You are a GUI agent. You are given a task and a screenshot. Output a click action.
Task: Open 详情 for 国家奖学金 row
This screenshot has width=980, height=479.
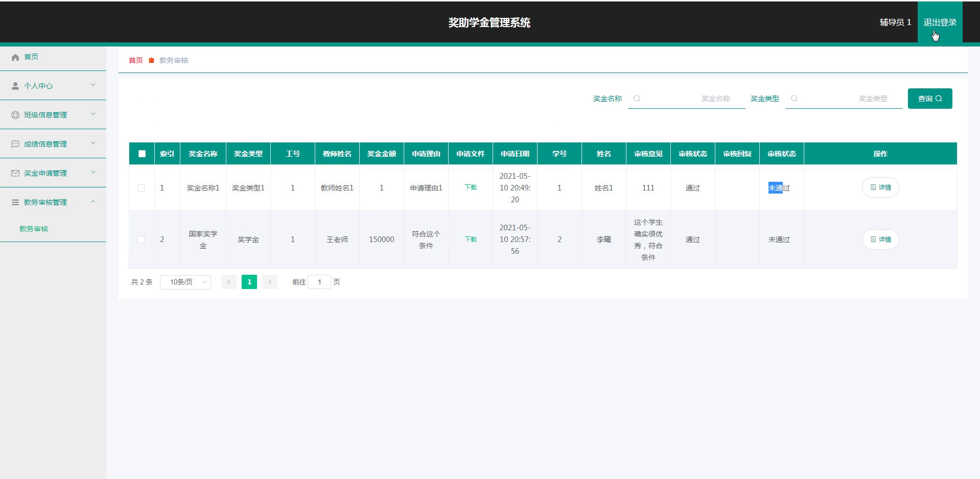tap(880, 240)
